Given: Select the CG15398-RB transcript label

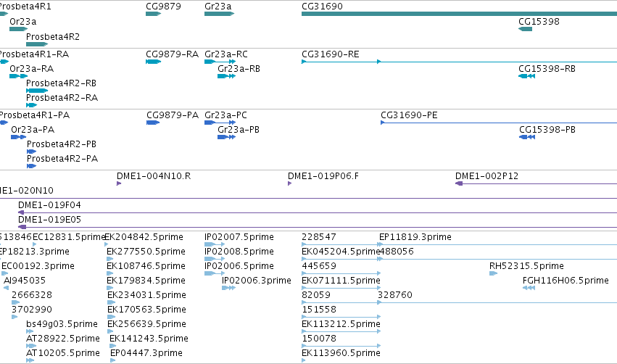Looking at the screenshot, I should 547,68.
